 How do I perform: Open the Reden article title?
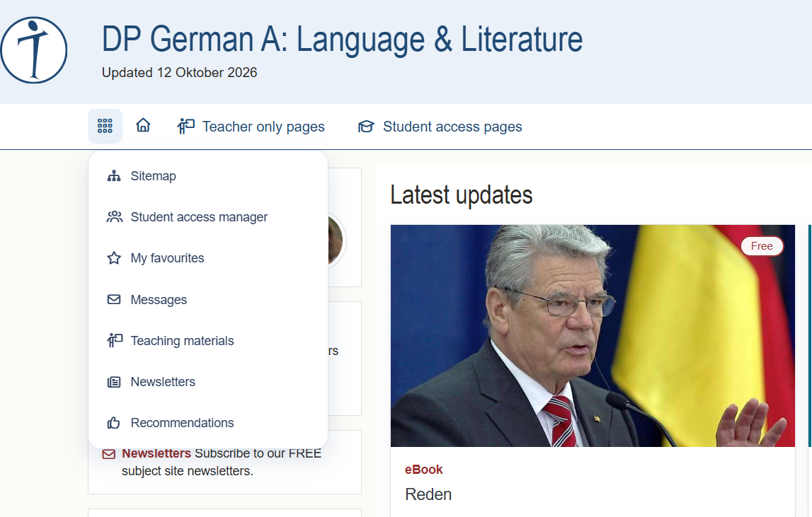tap(428, 494)
